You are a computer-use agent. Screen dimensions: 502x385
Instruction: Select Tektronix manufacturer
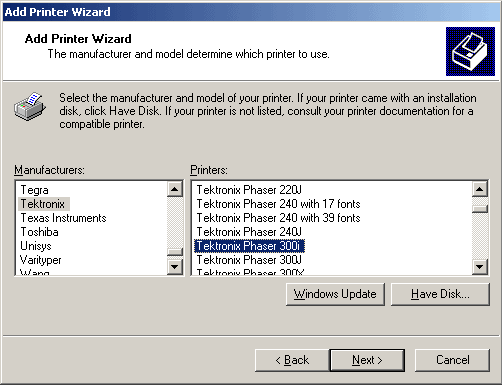point(43,204)
